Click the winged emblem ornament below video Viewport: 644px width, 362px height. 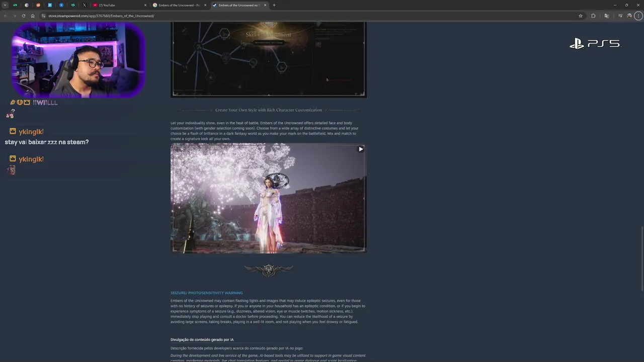pyautogui.click(x=269, y=270)
